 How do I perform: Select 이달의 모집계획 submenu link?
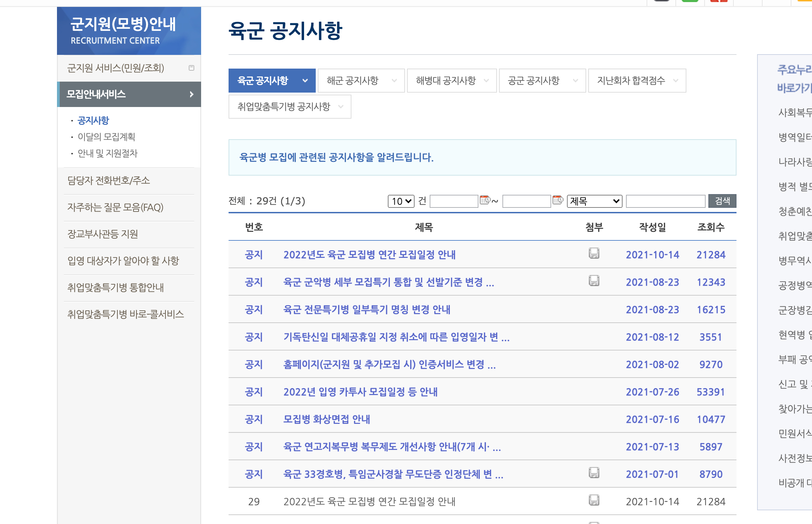(x=106, y=137)
